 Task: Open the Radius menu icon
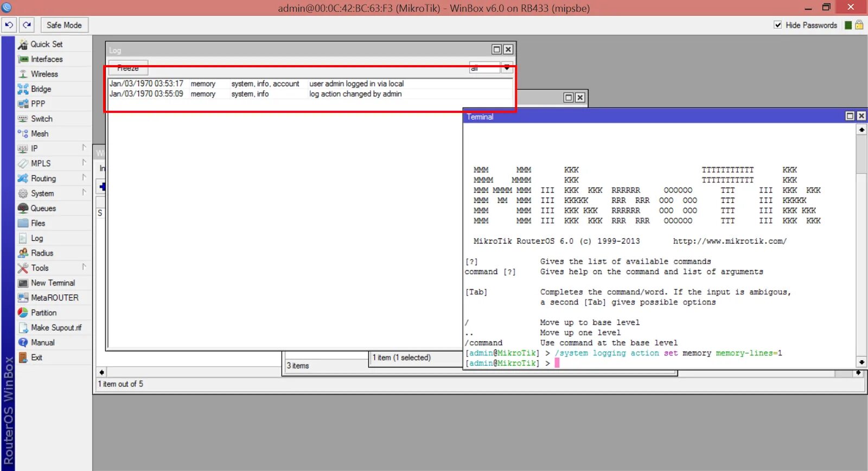pos(23,253)
